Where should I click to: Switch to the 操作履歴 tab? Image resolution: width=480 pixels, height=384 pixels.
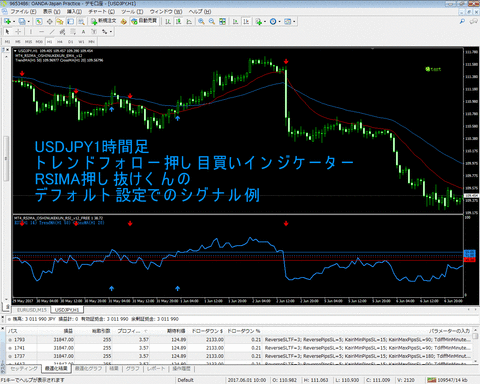(x=181, y=369)
